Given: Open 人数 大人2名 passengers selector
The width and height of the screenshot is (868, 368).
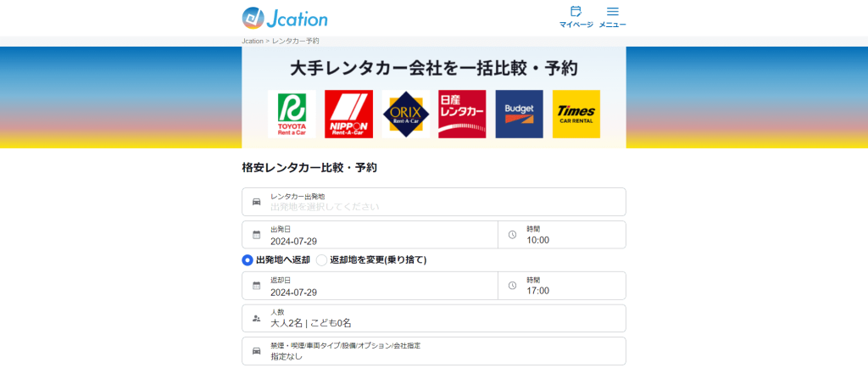Looking at the screenshot, I should click(434, 318).
